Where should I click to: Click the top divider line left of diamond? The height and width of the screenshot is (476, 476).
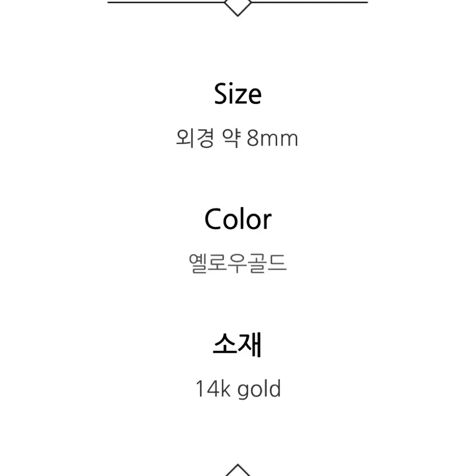point(166,2)
